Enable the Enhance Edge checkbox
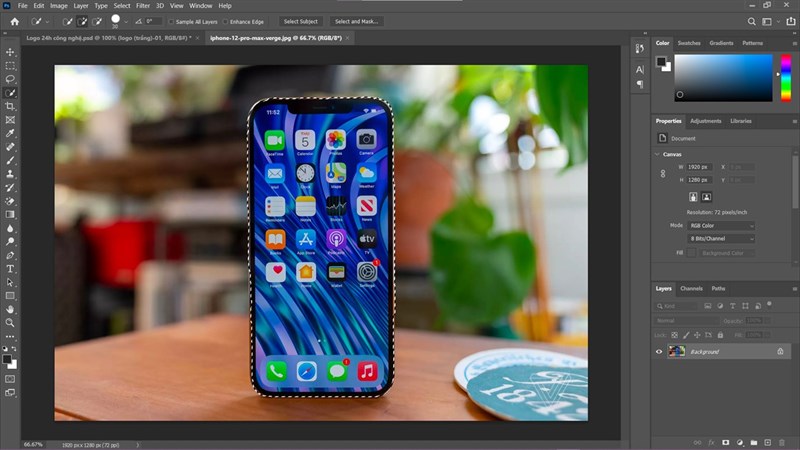The image size is (800, 450). coord(226,21)
